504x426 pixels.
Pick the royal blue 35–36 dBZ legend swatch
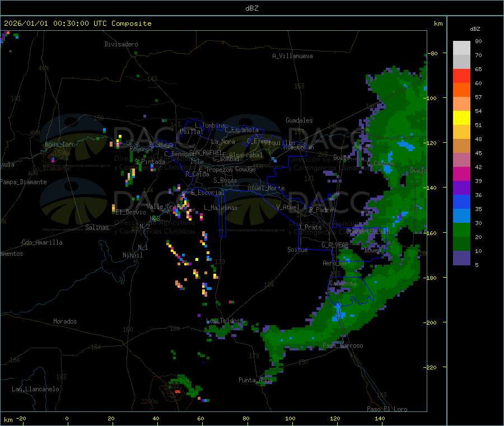coord(461,202)
